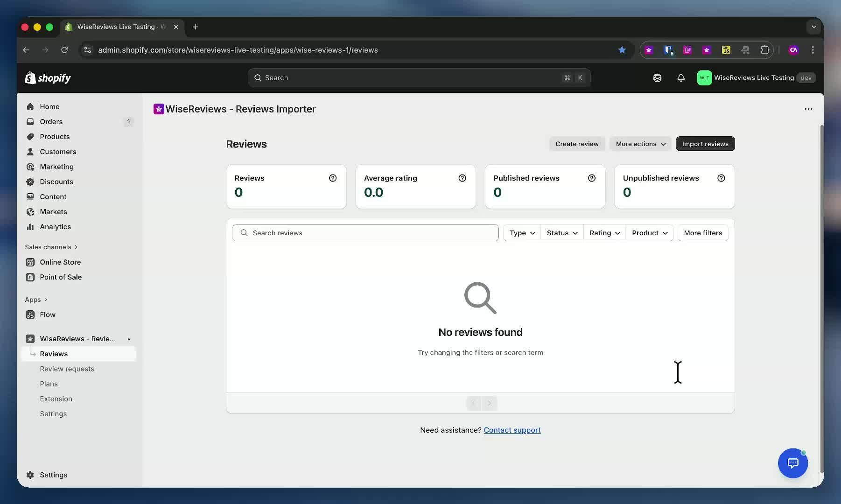Click the help icon on Reviews card
The image size is (841, 504).
tap(333, 178)
